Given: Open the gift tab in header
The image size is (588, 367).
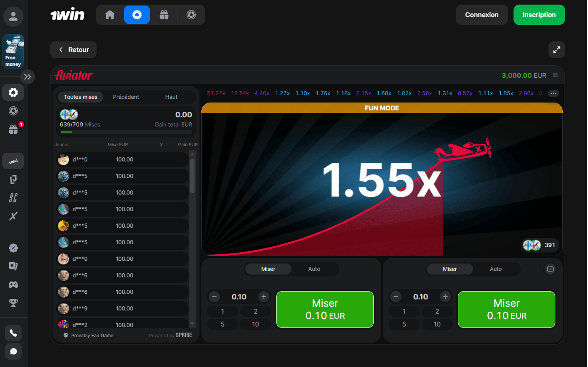Looking at the screenshot, I should pyautogui.click(x=164, y=15).
